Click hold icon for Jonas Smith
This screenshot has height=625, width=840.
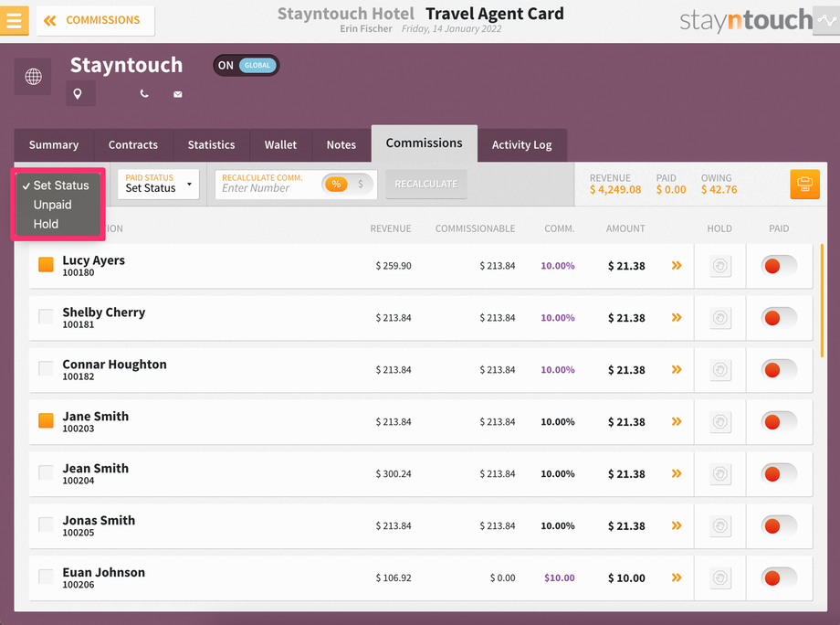click(x=720, y=525)
